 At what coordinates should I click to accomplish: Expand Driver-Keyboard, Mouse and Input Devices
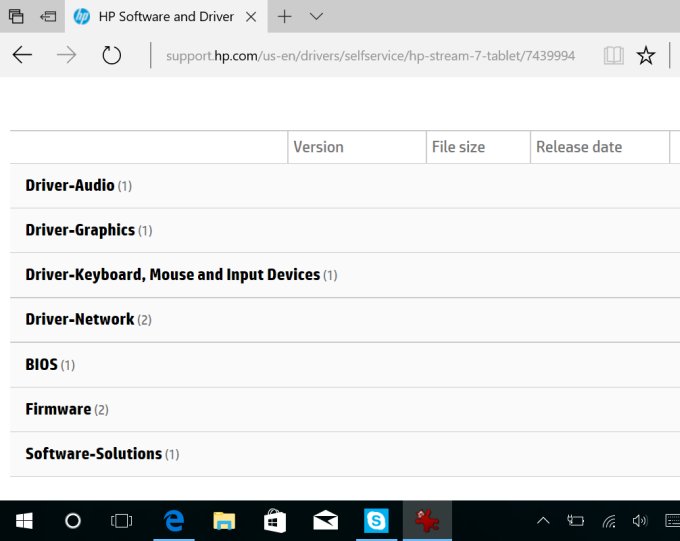point(172,275)
